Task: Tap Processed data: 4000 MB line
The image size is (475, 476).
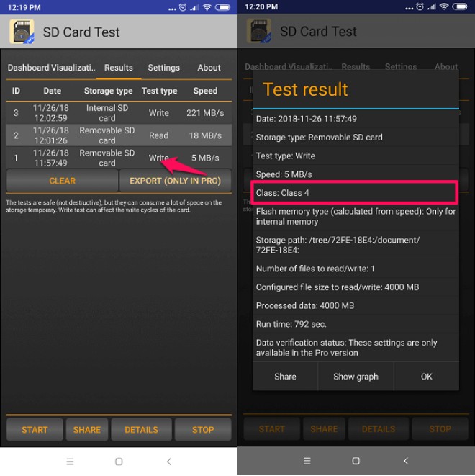Action: (x=356, y=306)
